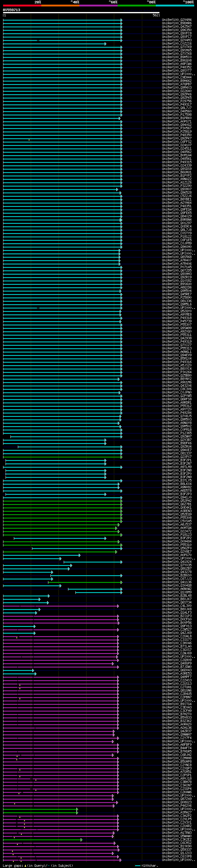This screenshot has width=197, height=868.
Task: Click the UniRef100_Q8L7J7 label
Action: coord(177,108)
